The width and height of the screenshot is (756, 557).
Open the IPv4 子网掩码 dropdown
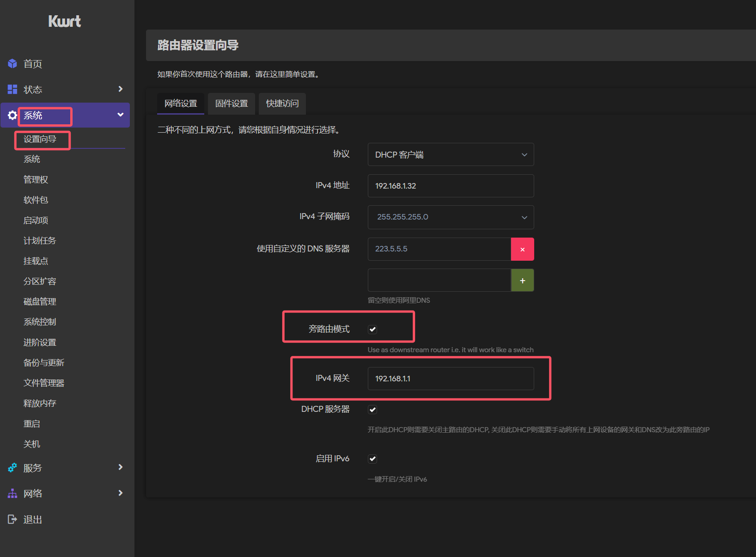[x=451, y=217]
